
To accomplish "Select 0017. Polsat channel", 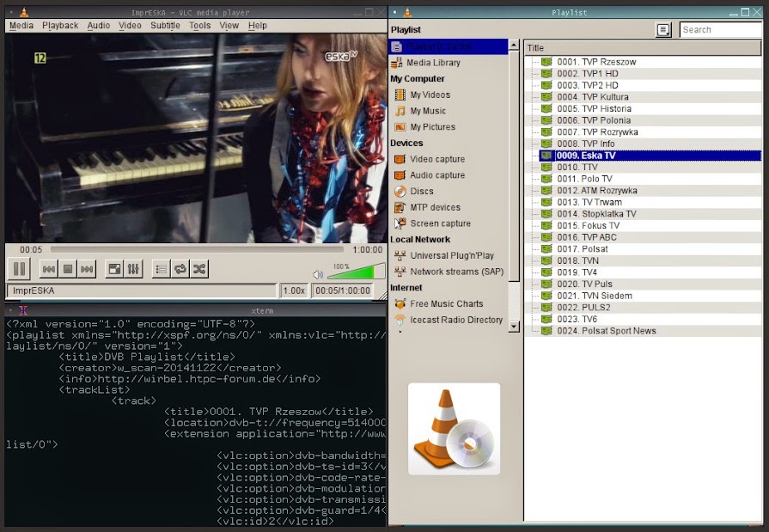I will pos(643,249).
